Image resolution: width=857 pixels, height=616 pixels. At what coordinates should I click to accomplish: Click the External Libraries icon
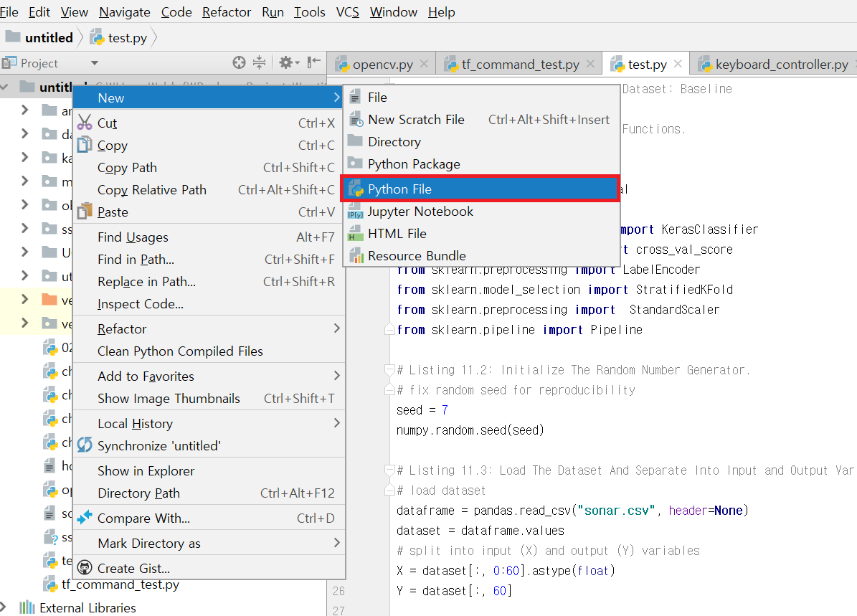click(x=27, y=607)
